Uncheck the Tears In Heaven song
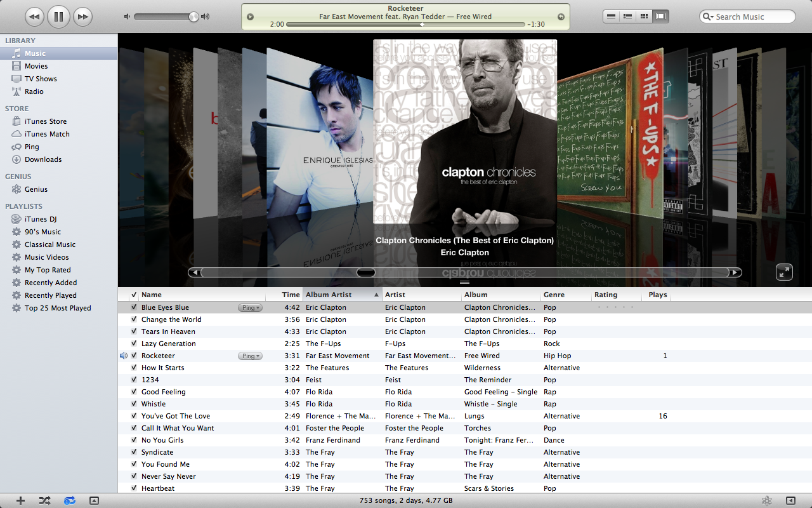This screenshot has height=508, width=812. point(134,331)
